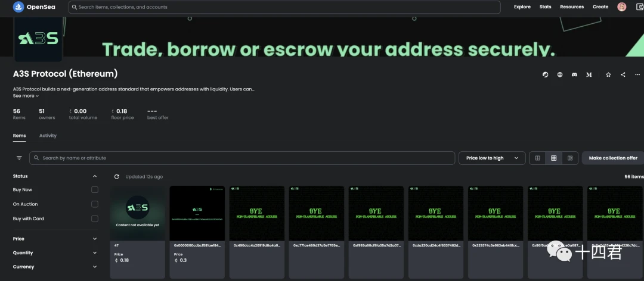Screen dimensions: 644x281
Task: Open the Price low to high dropdown
Action: (x=492, y=158)
